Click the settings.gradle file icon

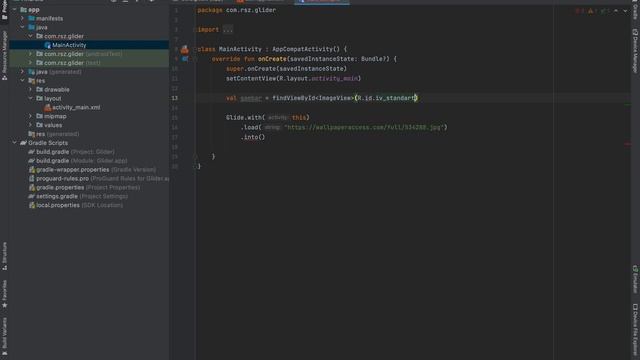(x=31, y=196)
